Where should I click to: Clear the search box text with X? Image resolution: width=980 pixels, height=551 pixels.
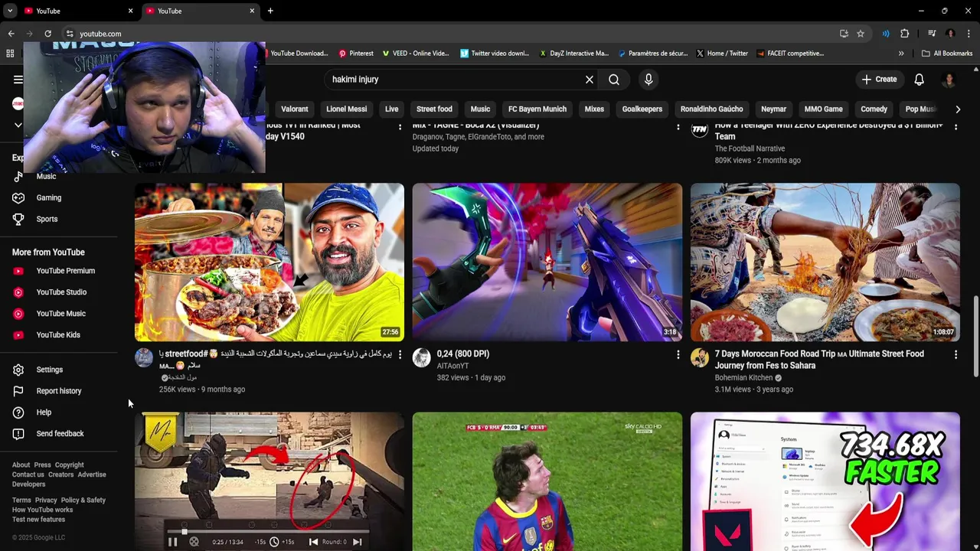pos(590,80)
